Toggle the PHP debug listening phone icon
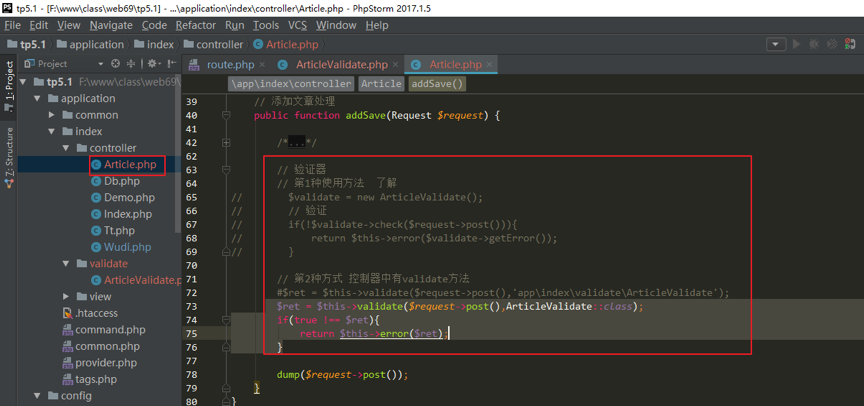The width and height of the screenshot is (864, 406). tap(852, 45)
